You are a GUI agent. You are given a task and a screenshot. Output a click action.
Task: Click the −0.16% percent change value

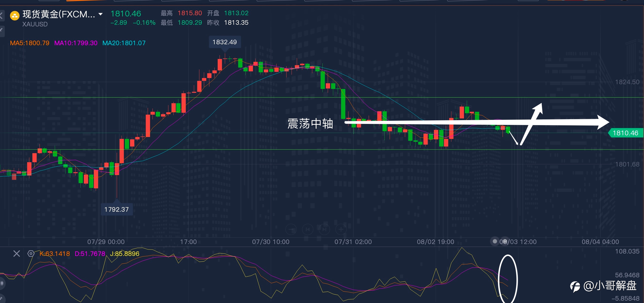coord(144,23)
